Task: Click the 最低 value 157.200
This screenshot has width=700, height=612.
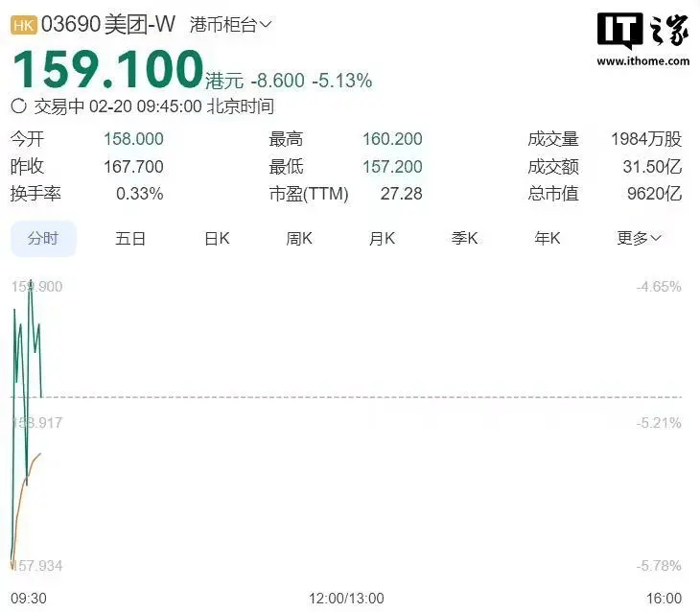Action: 392,167
